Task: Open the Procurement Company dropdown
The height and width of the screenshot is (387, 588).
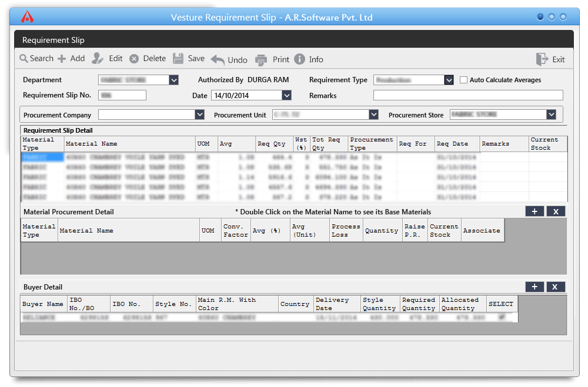Action: click(x=199, y=115)
